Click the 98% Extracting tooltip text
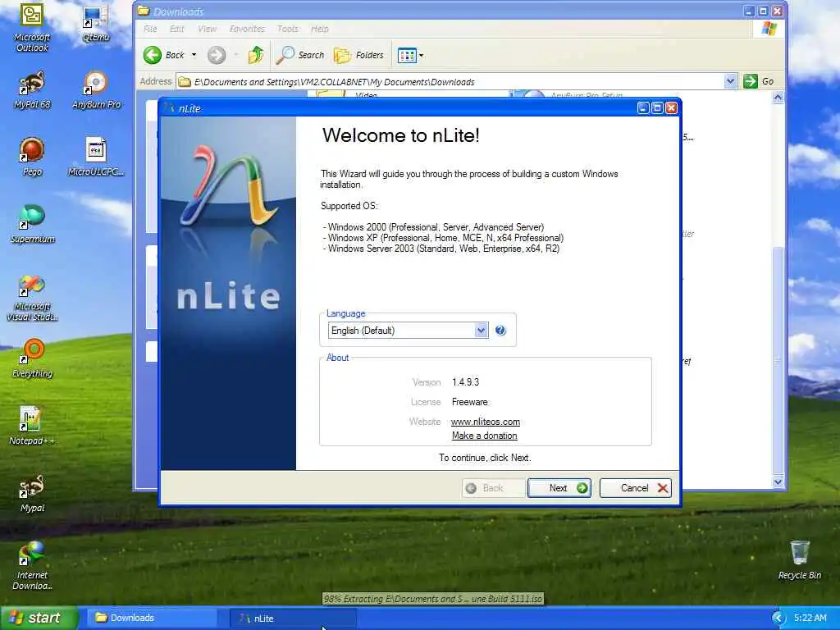 click(x=433, y=599)
